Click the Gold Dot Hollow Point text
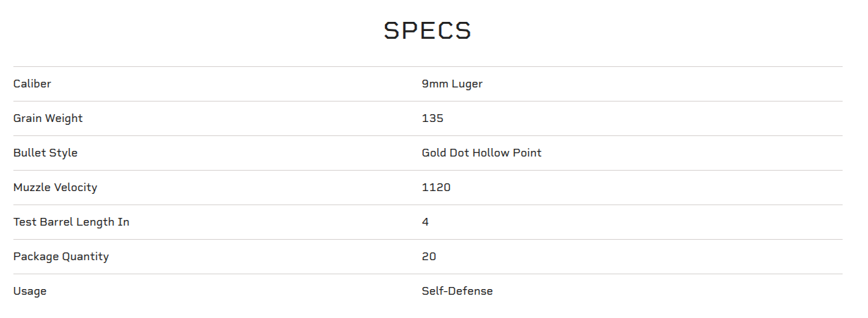Image resolution: width=868 pixels, height=318 pixels. [x=482, y=153]
